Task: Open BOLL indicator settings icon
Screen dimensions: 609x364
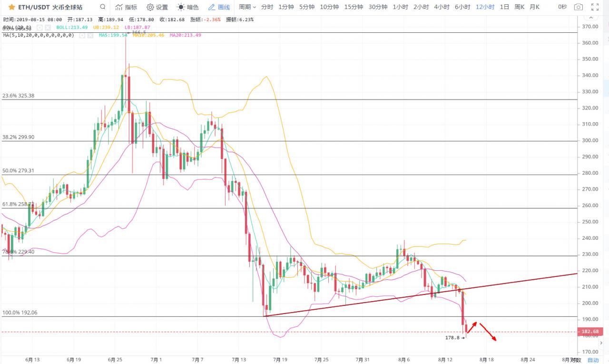Action: coord(39,28)
